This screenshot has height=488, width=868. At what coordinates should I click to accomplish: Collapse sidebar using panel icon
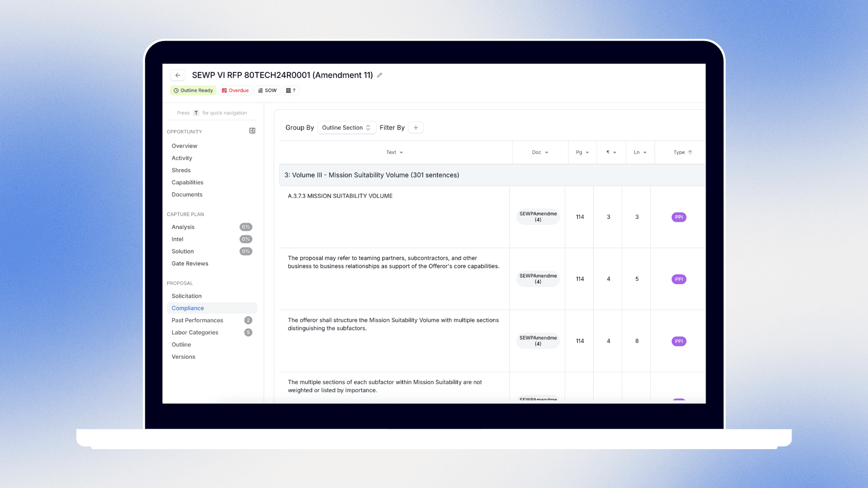(252, 131)
